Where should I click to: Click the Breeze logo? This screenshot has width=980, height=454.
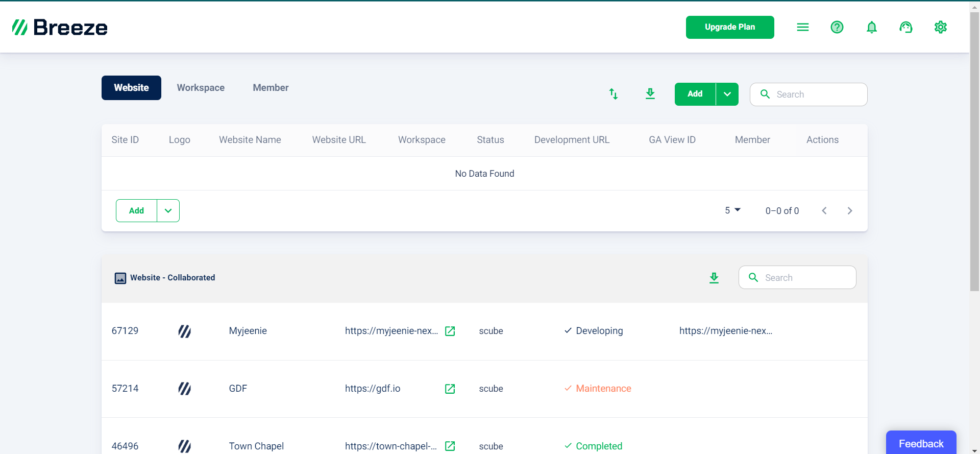click(60, 27)
